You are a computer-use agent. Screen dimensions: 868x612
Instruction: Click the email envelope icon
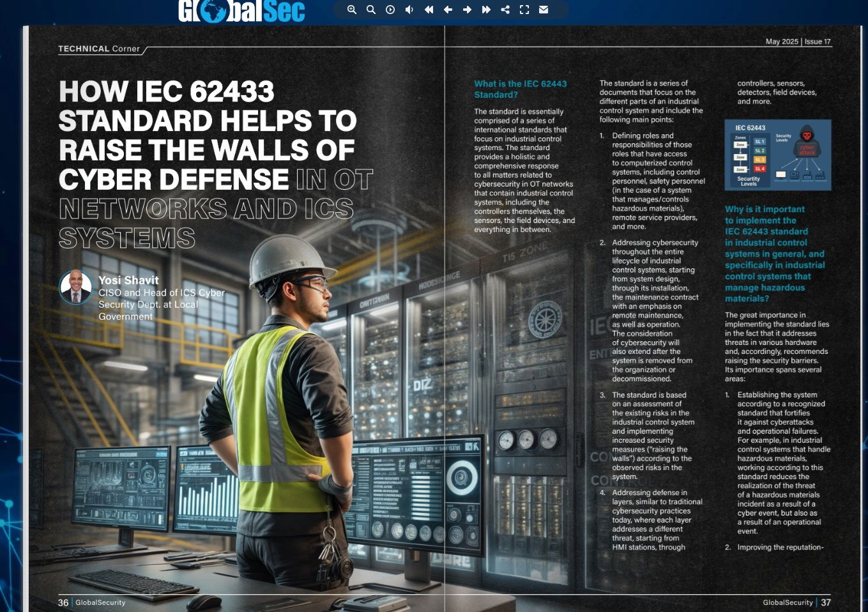point(544,10)
